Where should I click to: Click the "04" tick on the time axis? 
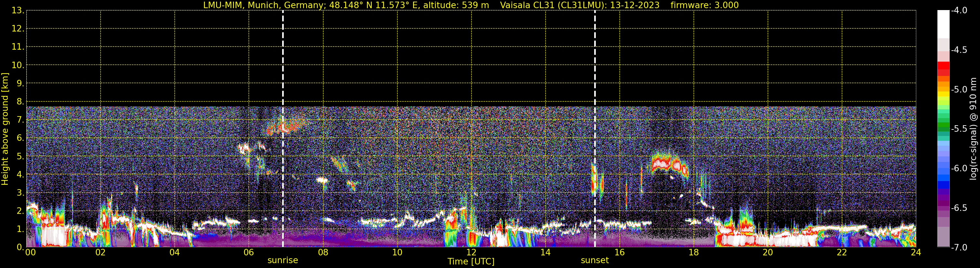tap(175, 252)
